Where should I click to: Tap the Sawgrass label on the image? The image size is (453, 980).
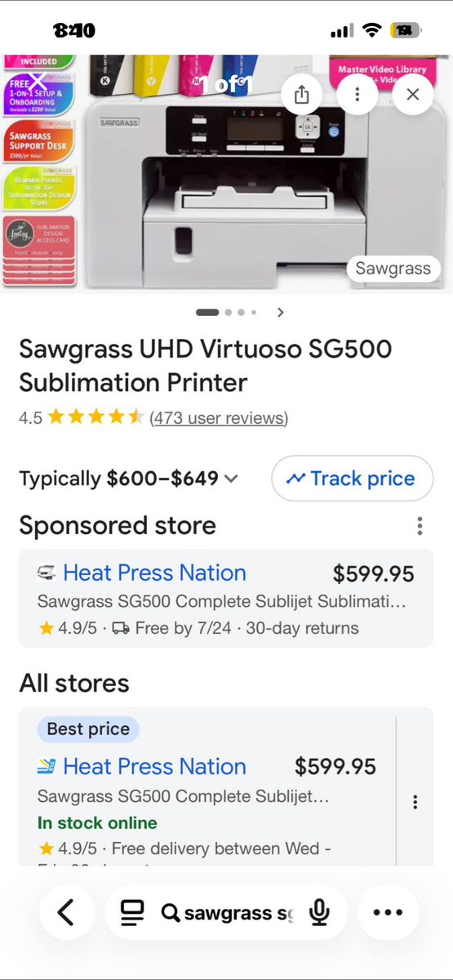(393, 269)
